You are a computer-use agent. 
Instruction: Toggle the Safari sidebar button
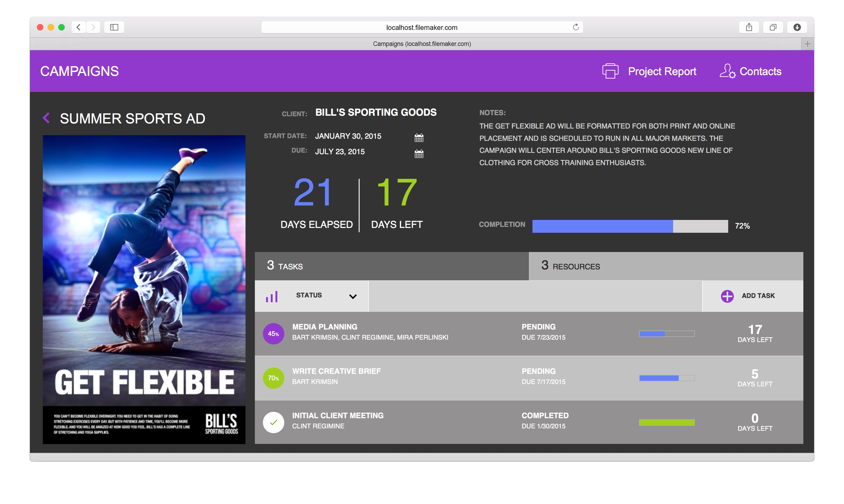[114, 27]
